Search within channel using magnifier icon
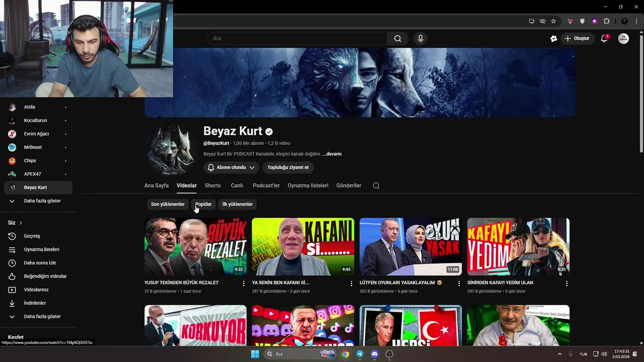 point(376,186)
